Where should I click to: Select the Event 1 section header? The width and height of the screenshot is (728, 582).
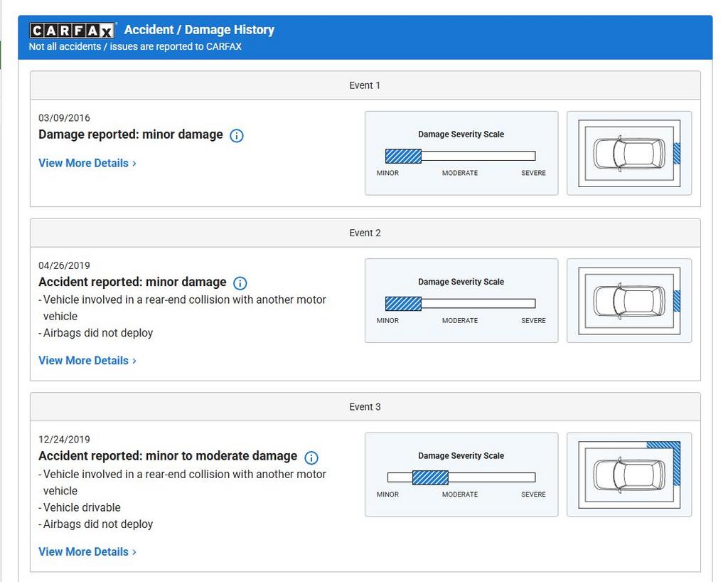coord(365,85)
